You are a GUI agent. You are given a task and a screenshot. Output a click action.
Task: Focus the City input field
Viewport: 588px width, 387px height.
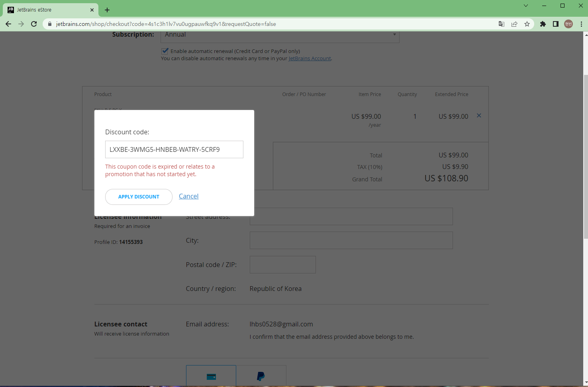351,240
